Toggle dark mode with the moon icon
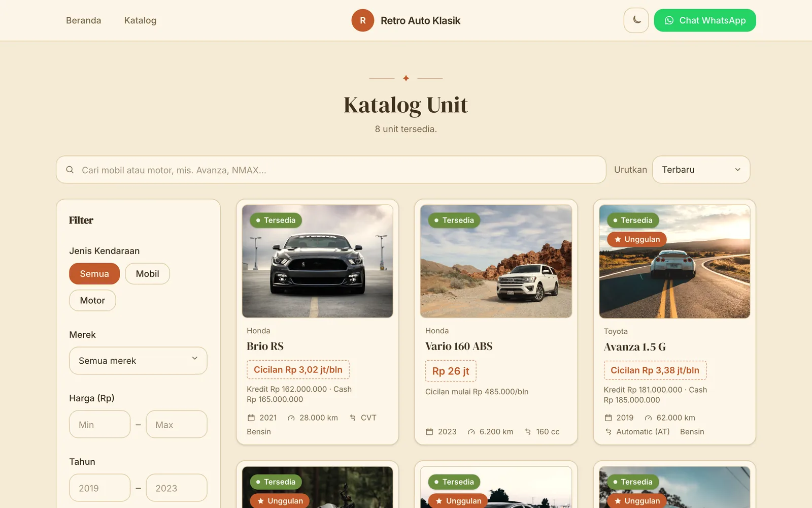812x508 pixels. [636, 20]
